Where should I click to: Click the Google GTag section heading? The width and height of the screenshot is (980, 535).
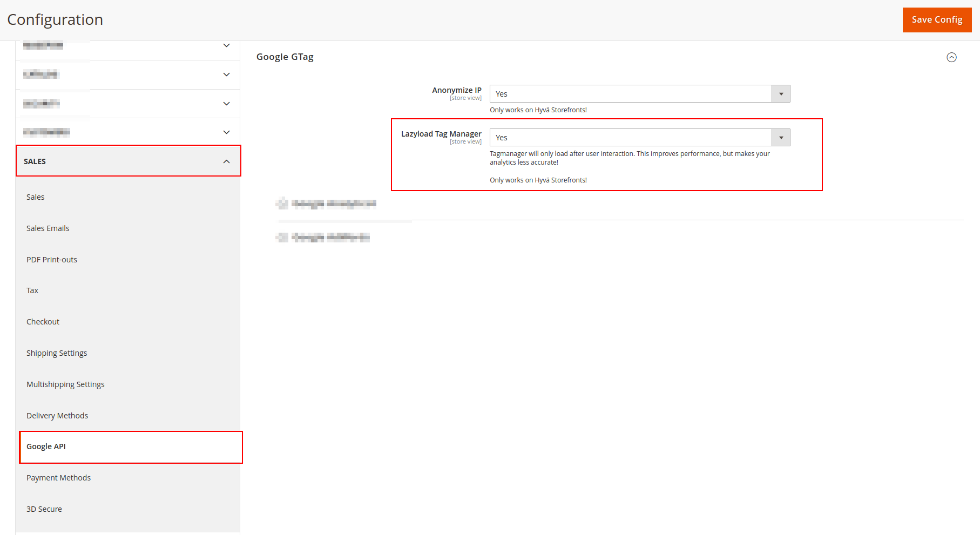285,57
